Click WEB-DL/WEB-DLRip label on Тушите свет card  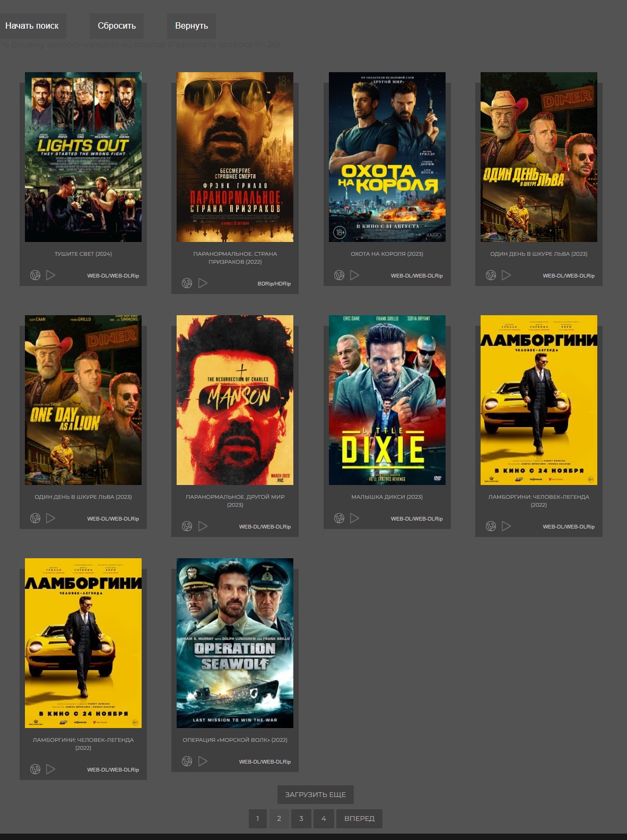(113, 276)
